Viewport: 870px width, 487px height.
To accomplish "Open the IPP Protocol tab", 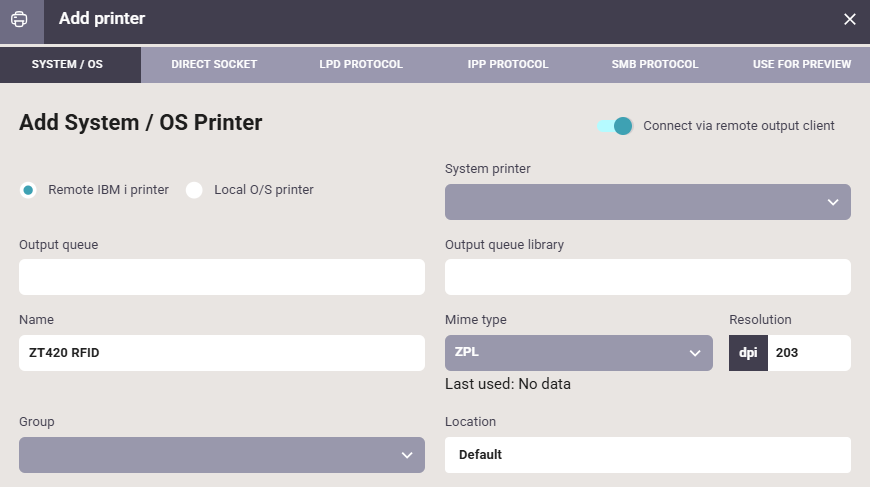I will click(x=508, y=65).
